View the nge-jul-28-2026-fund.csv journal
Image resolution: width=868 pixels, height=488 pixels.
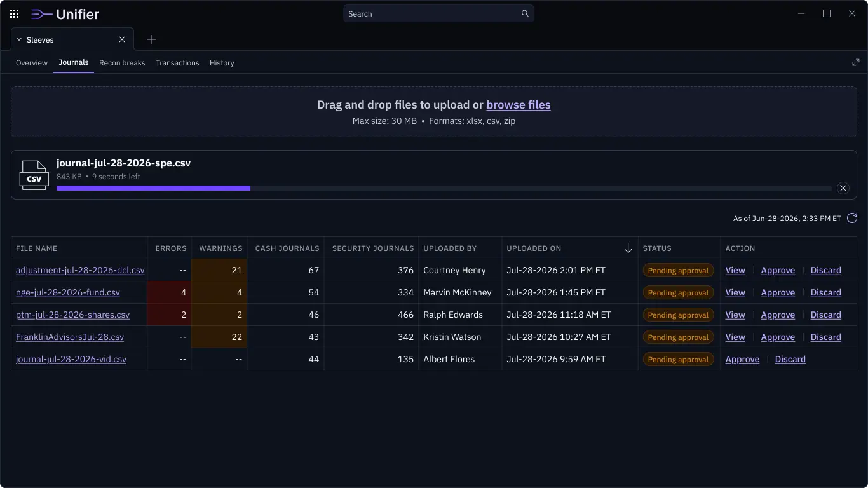735,292
